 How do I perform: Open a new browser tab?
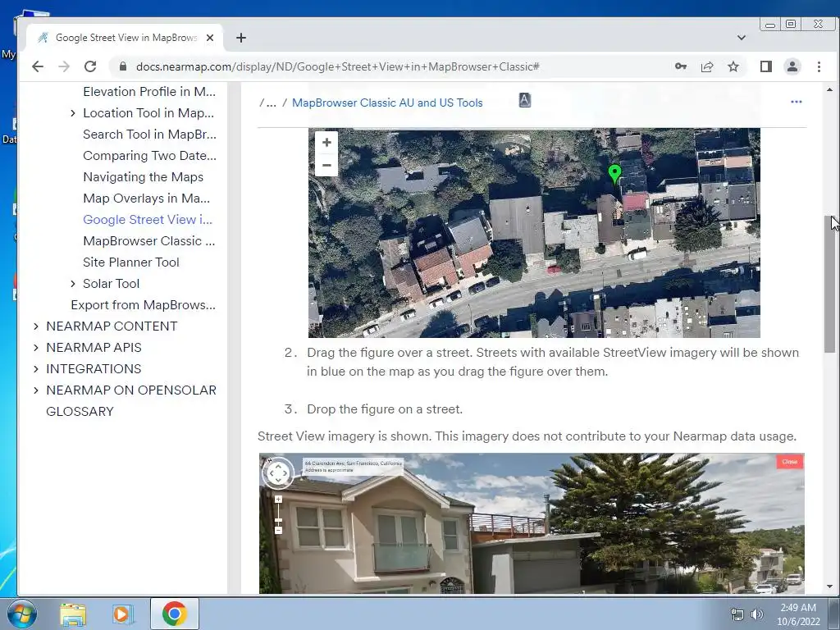241,38
